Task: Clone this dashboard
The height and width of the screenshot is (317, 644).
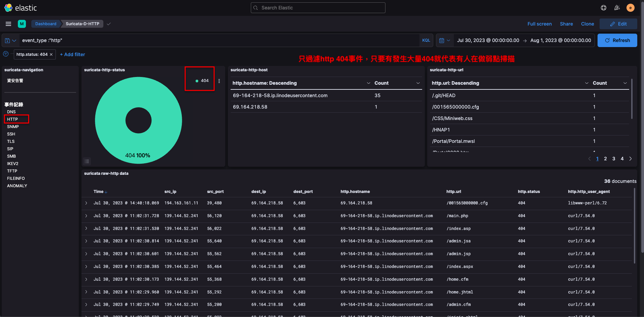Action: pos(587,24)
